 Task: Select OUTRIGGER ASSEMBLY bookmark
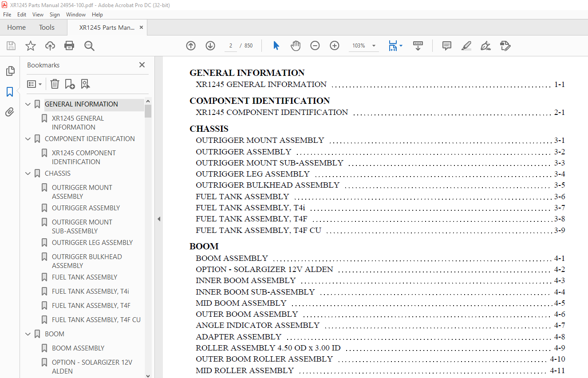[x=86, y=208]
